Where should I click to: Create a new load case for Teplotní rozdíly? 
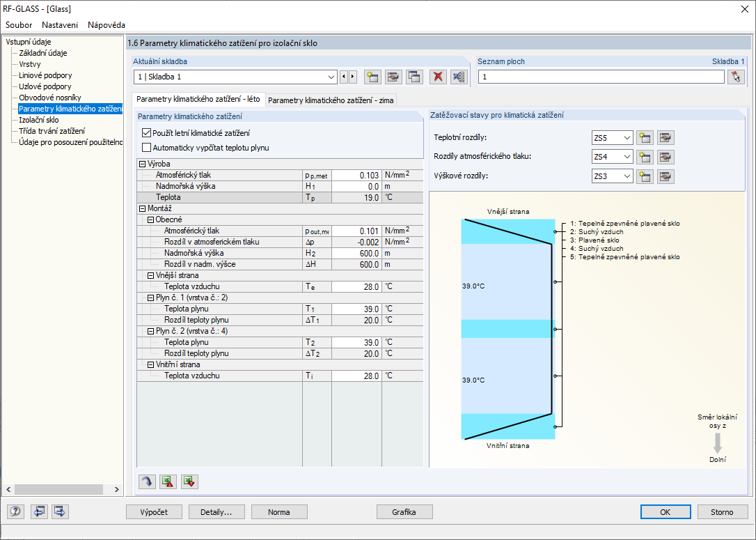click(645, 137)
